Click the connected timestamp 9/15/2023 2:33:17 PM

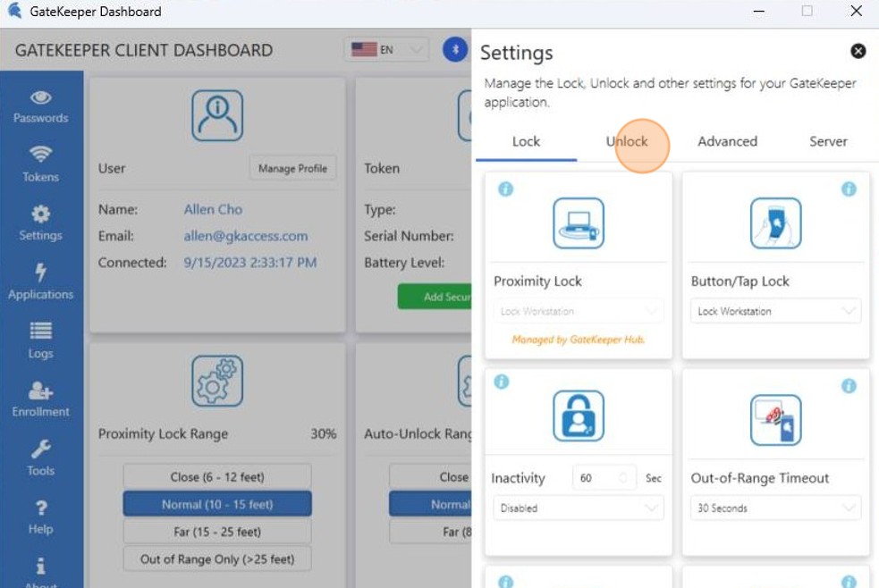tap(250, 262)
